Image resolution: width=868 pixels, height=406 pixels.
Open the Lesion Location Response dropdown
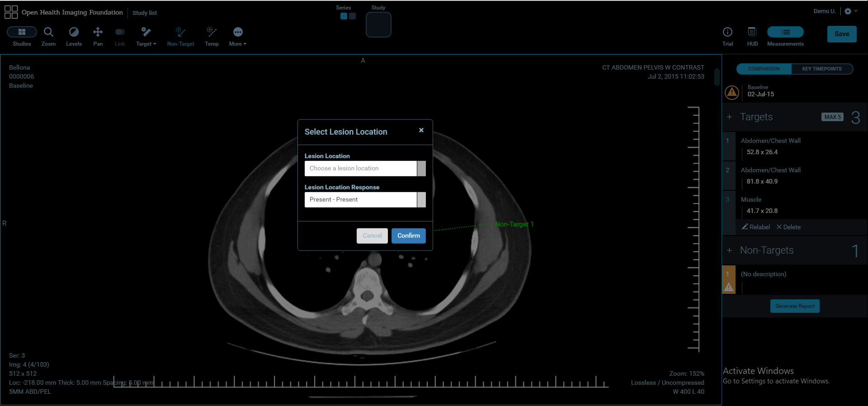pos(365,200)
